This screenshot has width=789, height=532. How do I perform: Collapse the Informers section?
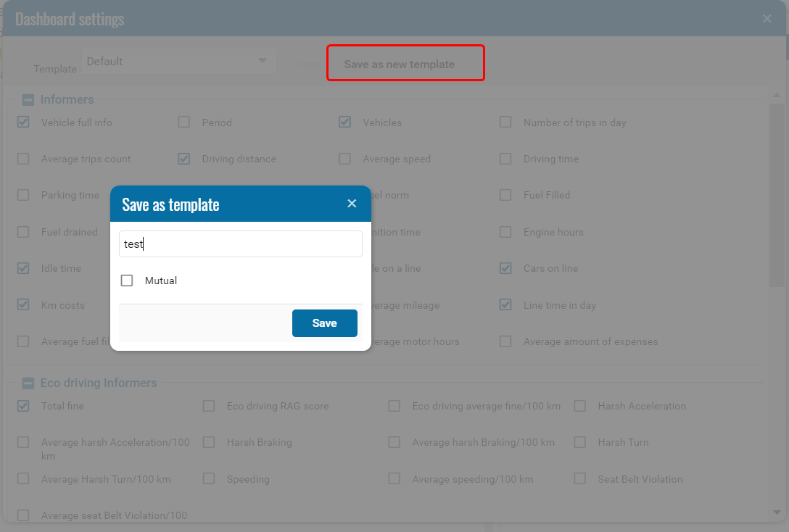point(28,100)
